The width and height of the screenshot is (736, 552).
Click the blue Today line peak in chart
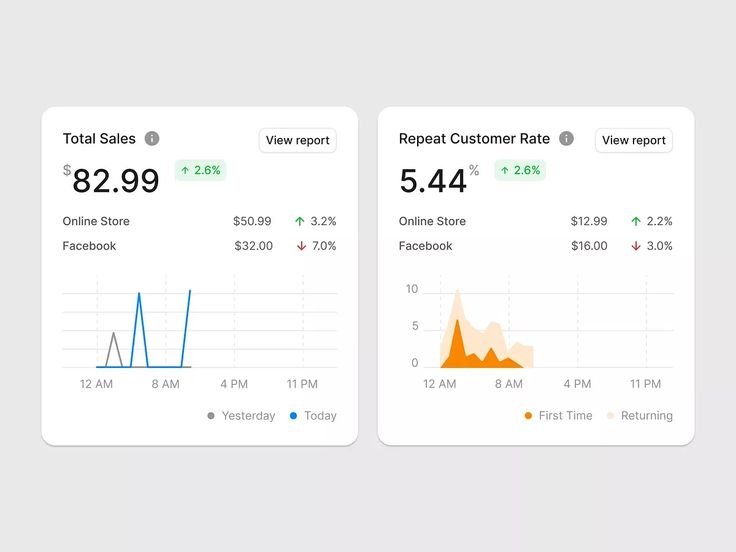click(139, 294)
